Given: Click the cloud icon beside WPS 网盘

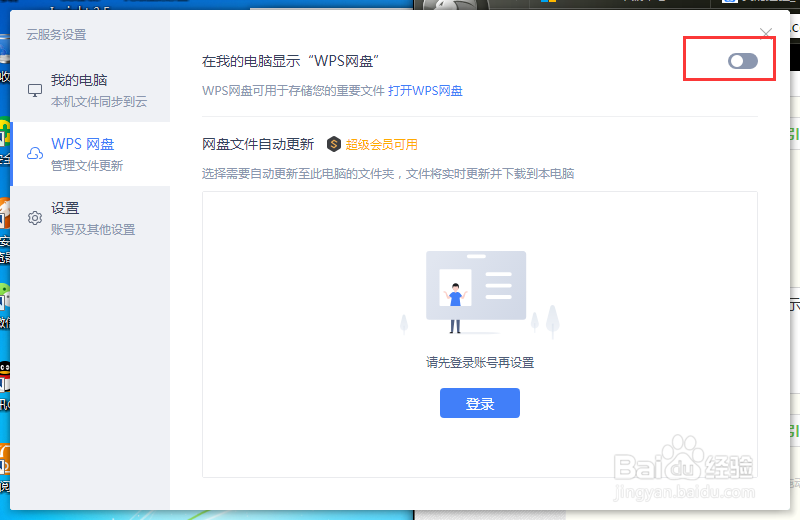Looking at the screenshot, I should [x=35, y=154].
